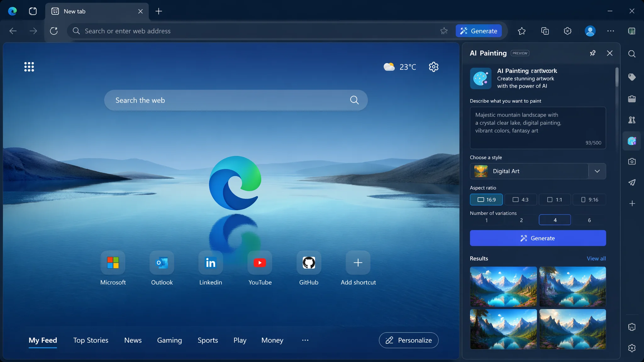Expand the Digital Art style dropdown
The image size is (644, 362).
[597, 171]
